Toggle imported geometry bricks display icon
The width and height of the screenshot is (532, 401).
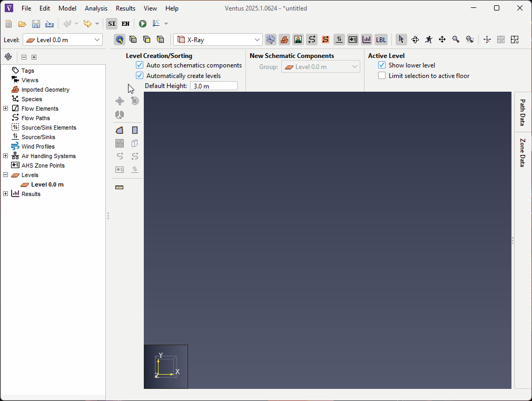[x=284, y=40]
